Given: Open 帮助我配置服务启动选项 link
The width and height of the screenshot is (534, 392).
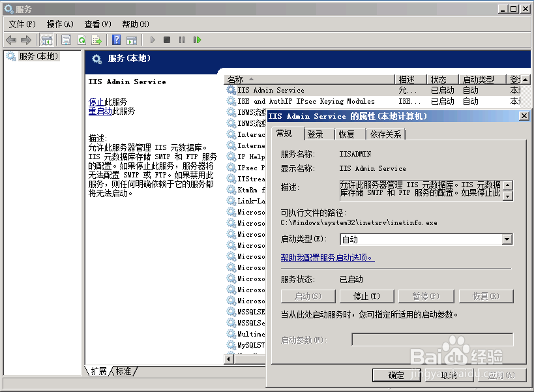Looking at the screenshot, I should (327, 258).
